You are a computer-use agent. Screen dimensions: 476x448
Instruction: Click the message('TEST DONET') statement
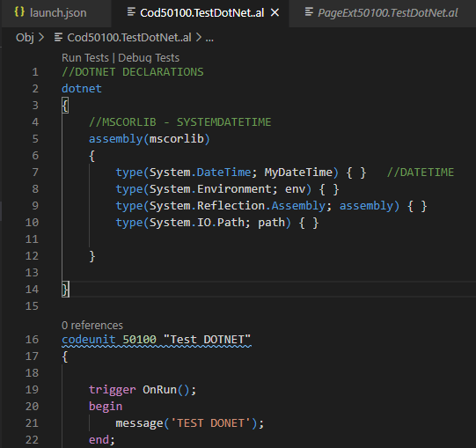(x=190, y=423)
